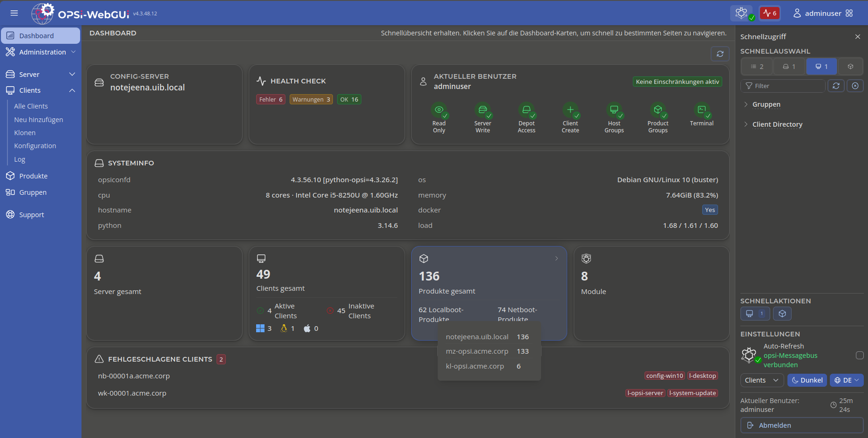Viewport: 868px width, 438px height.
Task: Select the clients tab showing 1
Action: coord(821,67)
